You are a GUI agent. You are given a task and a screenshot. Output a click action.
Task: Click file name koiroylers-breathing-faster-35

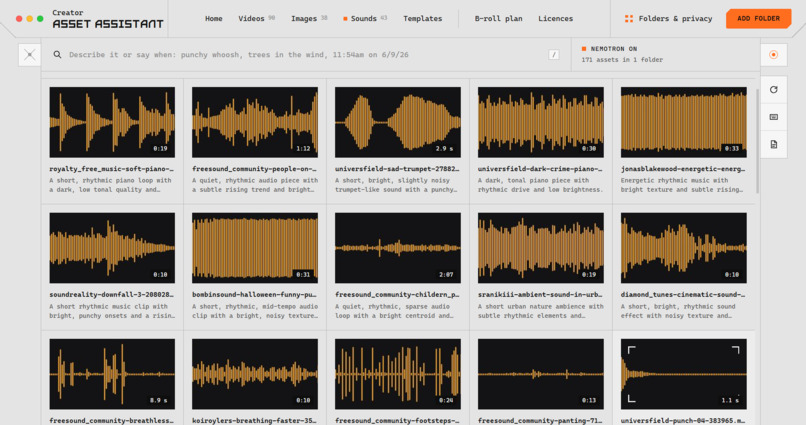pyautogui.click(x=254, y=420)
